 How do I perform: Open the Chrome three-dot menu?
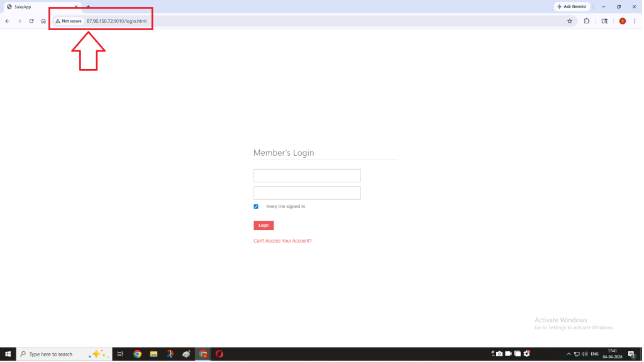point(635,21)
